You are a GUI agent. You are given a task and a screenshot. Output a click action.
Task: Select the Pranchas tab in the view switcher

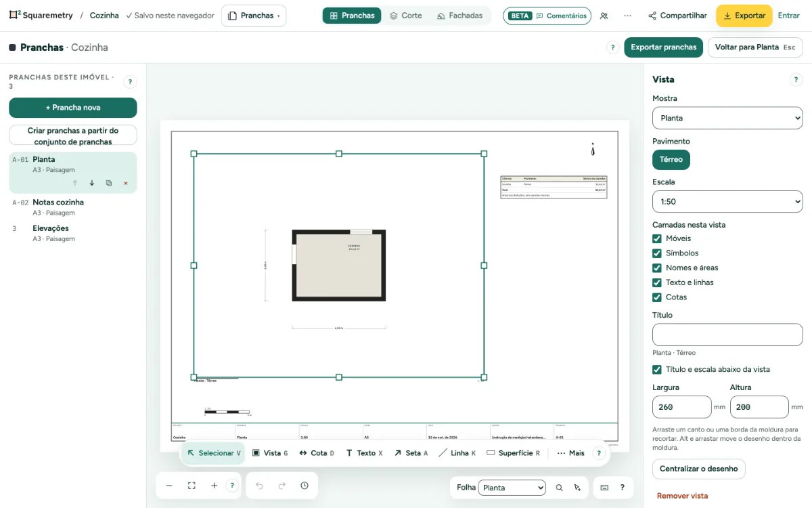coord(352,16)
